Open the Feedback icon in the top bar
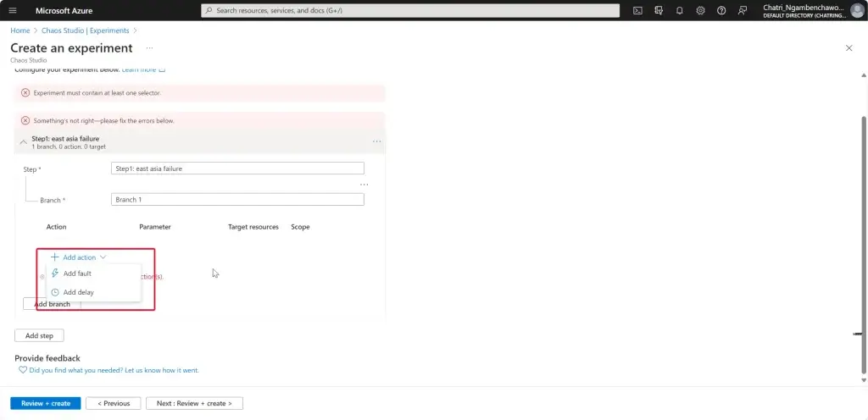The width and height of the screenshot is (868, 420). point(743,10)
